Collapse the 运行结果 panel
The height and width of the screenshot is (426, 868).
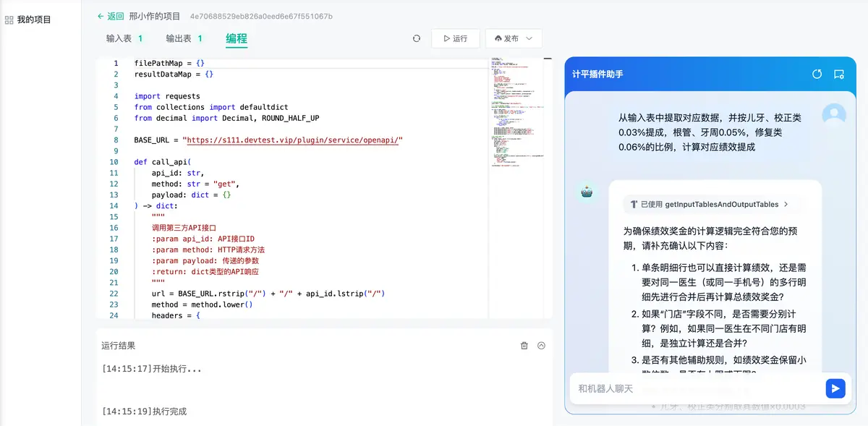pyautogui.click(x=541, y=346)
